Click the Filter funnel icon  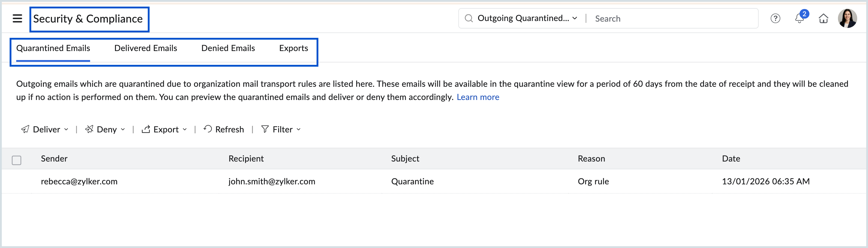tap(266, 129)
